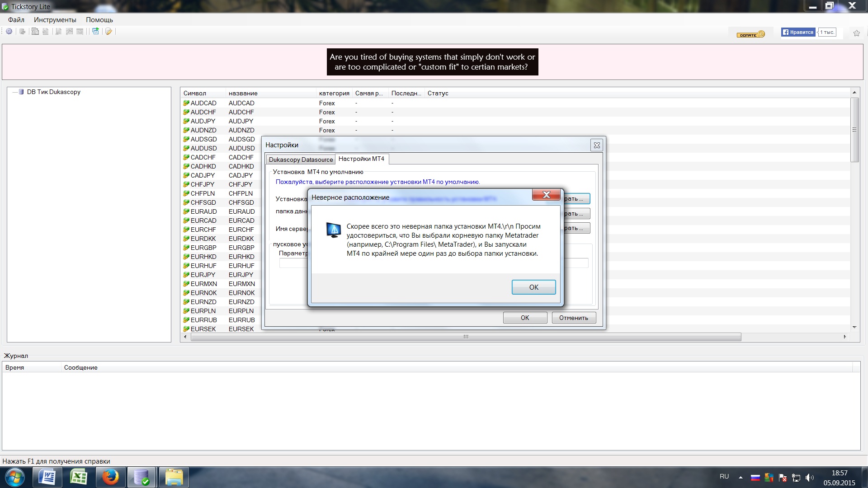The image size is (868, 488).
Task: Click the symbol list scroll down arrow
Action: point(854,327)
